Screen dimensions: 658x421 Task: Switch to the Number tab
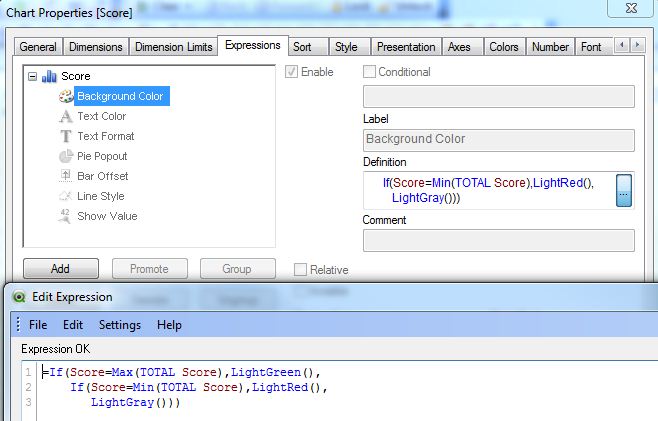550,47
